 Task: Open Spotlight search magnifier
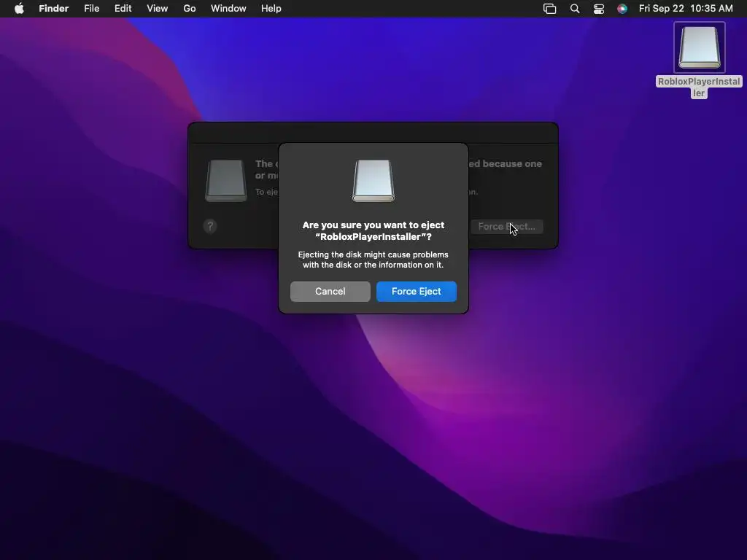pos(575,9)
